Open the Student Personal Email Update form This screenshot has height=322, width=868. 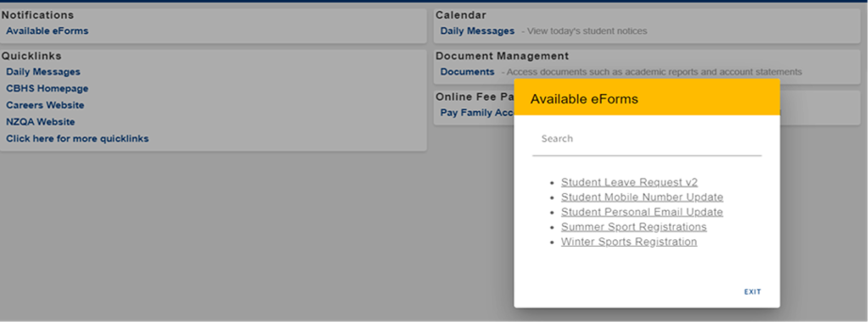pyautogui.click(x=641, y=212)
